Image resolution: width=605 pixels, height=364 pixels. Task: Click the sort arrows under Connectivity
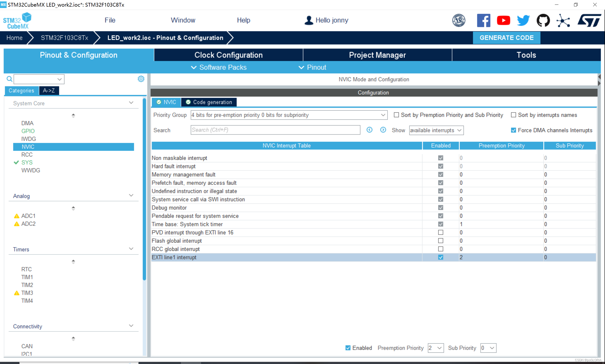tap(73, 339)
